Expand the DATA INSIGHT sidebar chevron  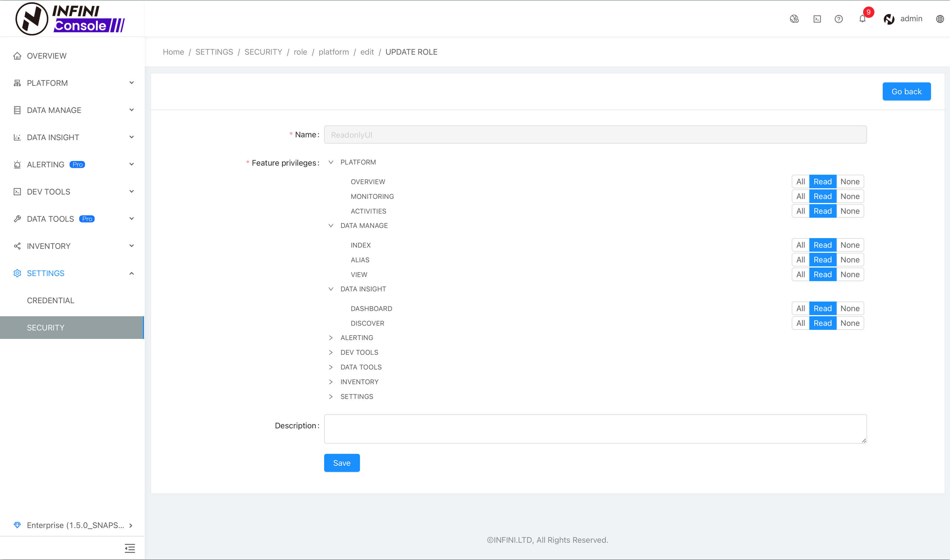132,137
